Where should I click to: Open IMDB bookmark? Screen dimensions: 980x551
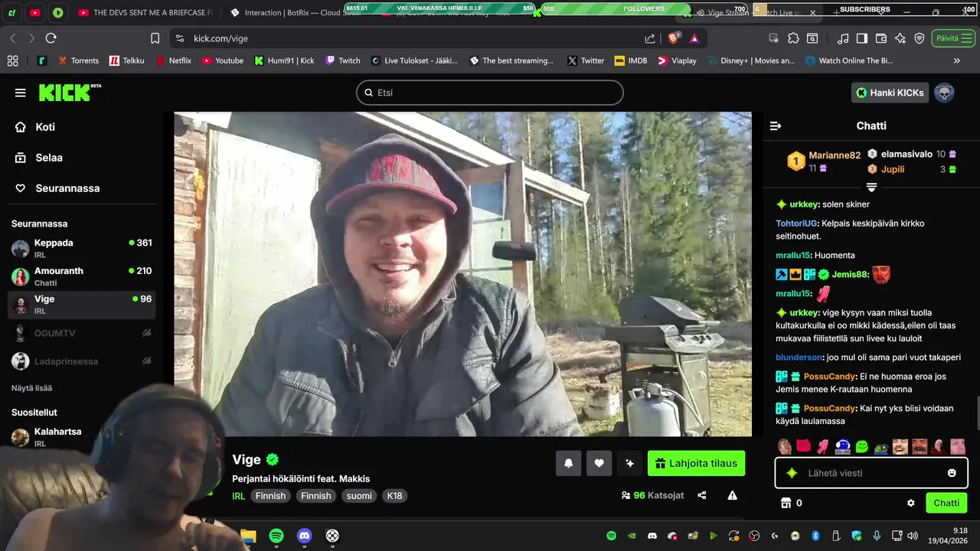tap(631, 60)
